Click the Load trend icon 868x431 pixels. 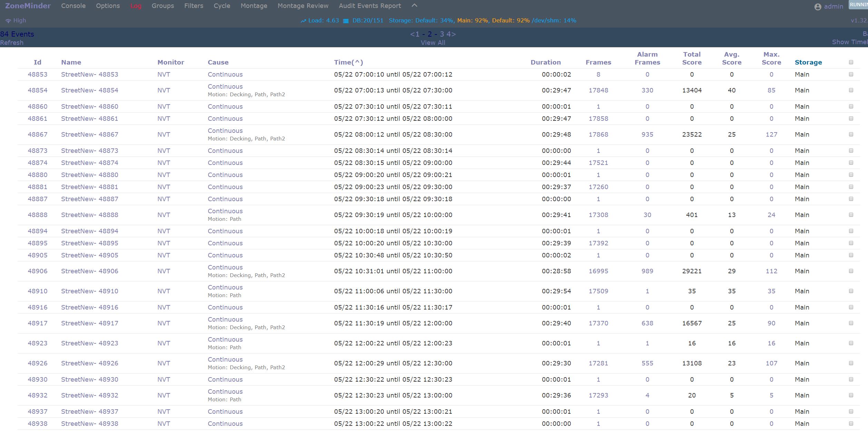point(303,21)
